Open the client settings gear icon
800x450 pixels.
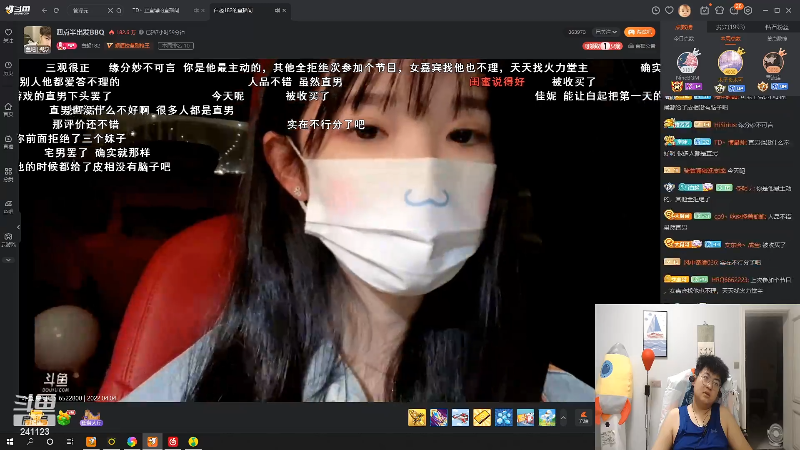coord(748,10)
